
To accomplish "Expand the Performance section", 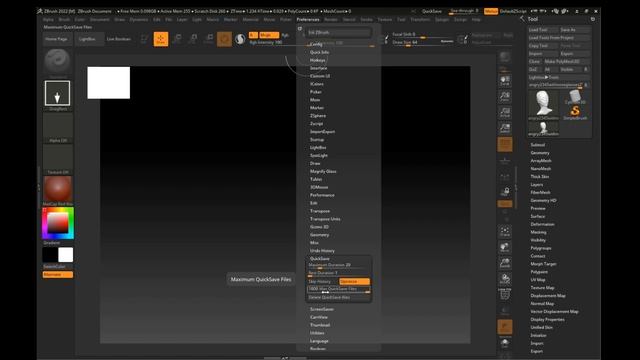I will [322, 195].
